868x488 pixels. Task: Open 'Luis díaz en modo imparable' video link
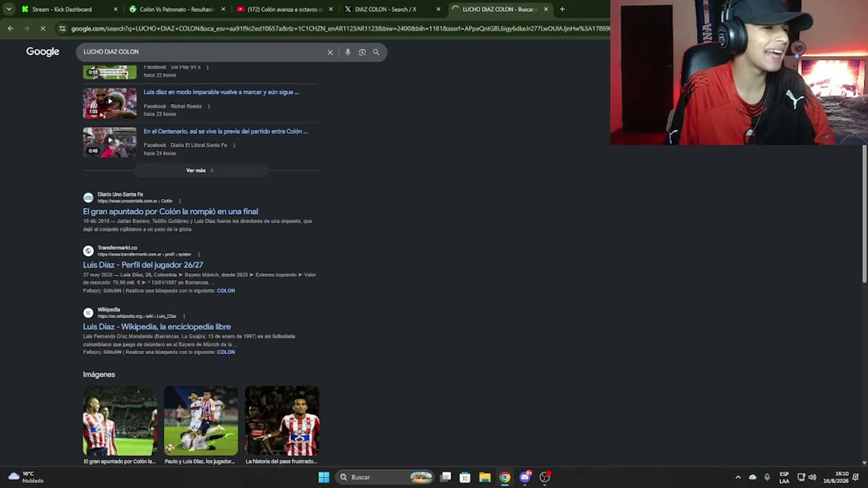(x=221, y=92)
